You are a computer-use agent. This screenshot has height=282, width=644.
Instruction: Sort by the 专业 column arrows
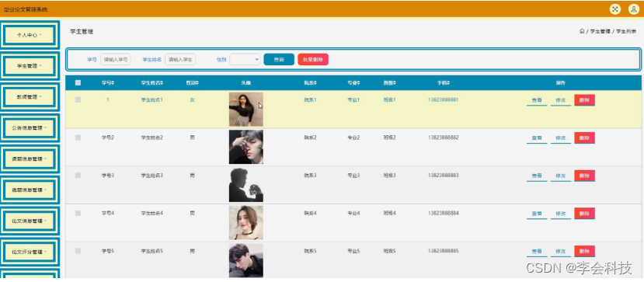359,83
